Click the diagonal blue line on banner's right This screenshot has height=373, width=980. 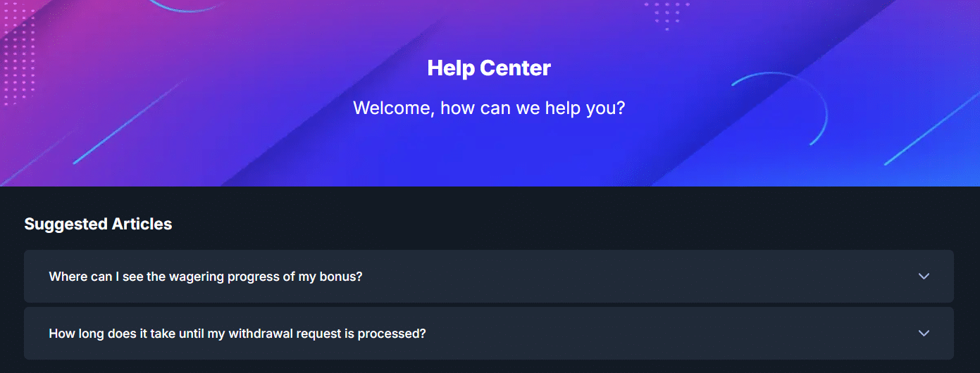pyautogui.click(x=930, y=130)
